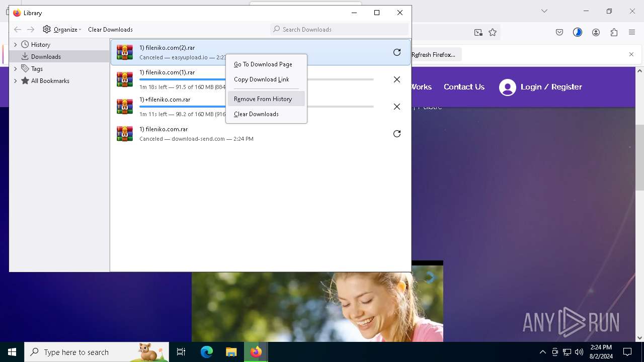Click the picture-in-picture address bar icon
Image resolution: width=644 pixels, height=362 pixels.
click(x=478, y=32)
